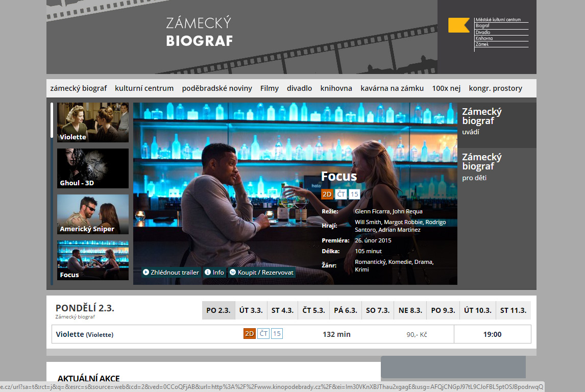The image size is (585, 392).
Task: Click the play icon beside Zhlédnout trailer
Action: [x=146, y=272]
